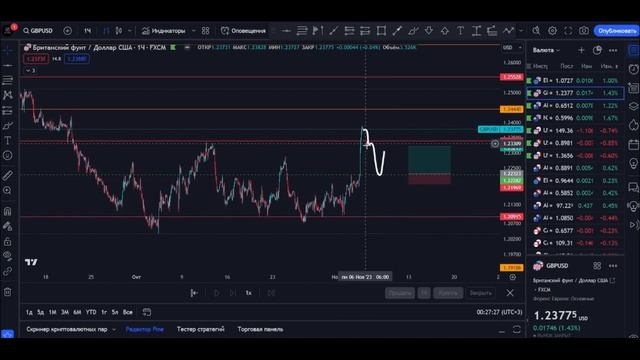The width and height of the screenshot is (640, 360).
Task: Set chart range to 1Д
Action: pyautogui.click(x=29, y=312)
